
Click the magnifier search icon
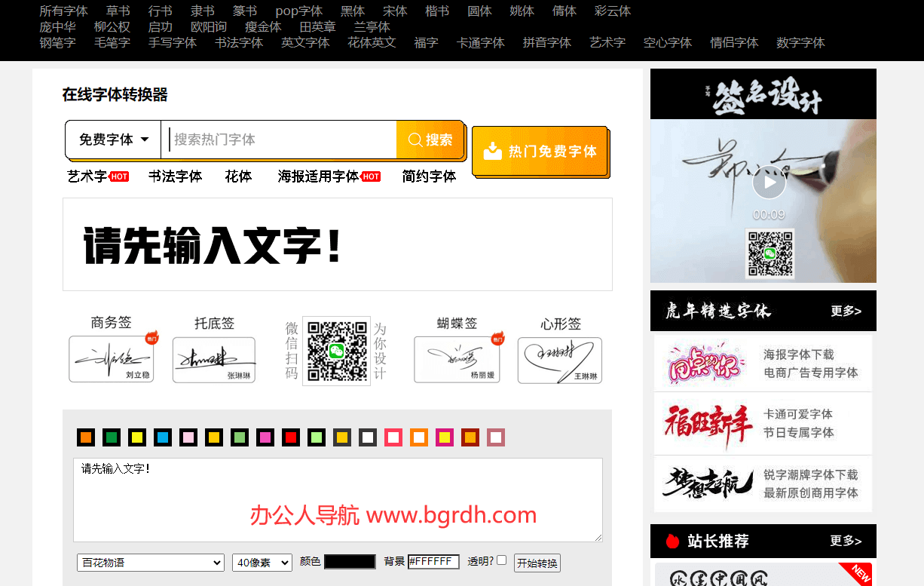[415, 139]
